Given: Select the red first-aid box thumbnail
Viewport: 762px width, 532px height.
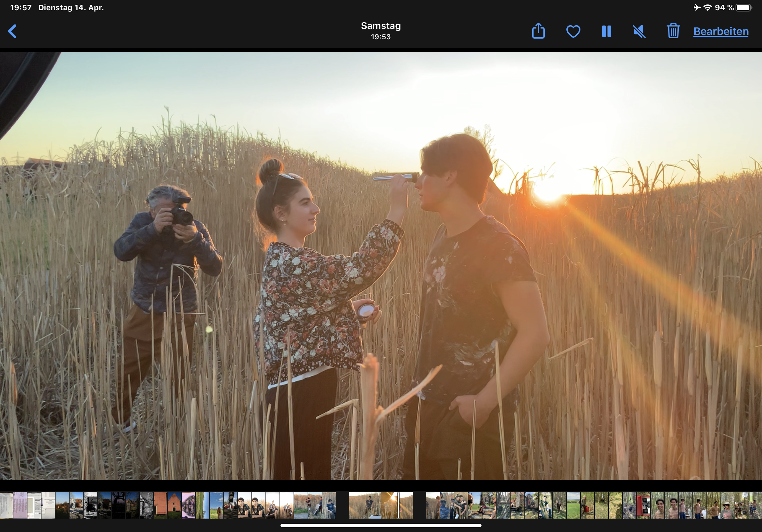Looking at the screenshot, I should pos(643,505).
